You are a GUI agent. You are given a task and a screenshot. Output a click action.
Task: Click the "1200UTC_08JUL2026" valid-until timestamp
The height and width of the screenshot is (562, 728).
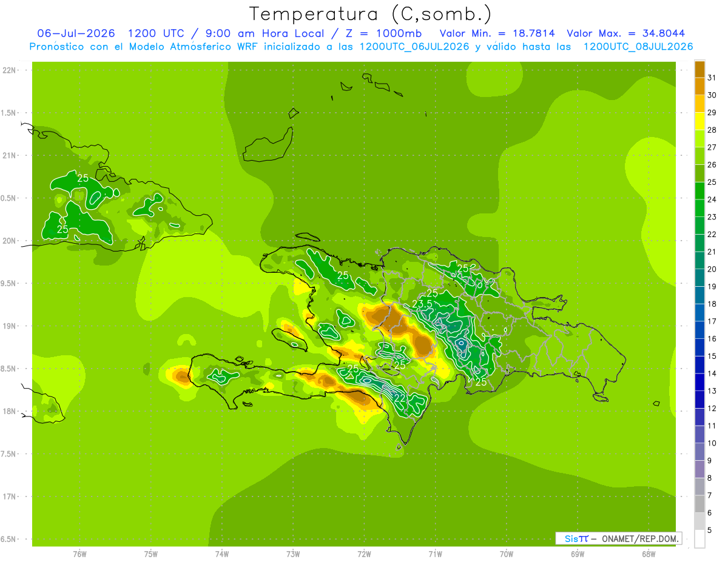[x=638, y=47]
